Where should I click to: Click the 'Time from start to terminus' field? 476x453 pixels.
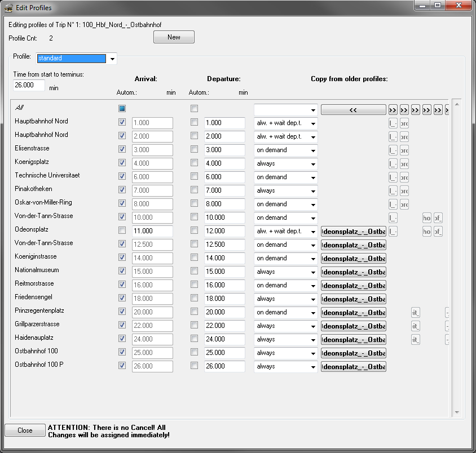[29, 85]
